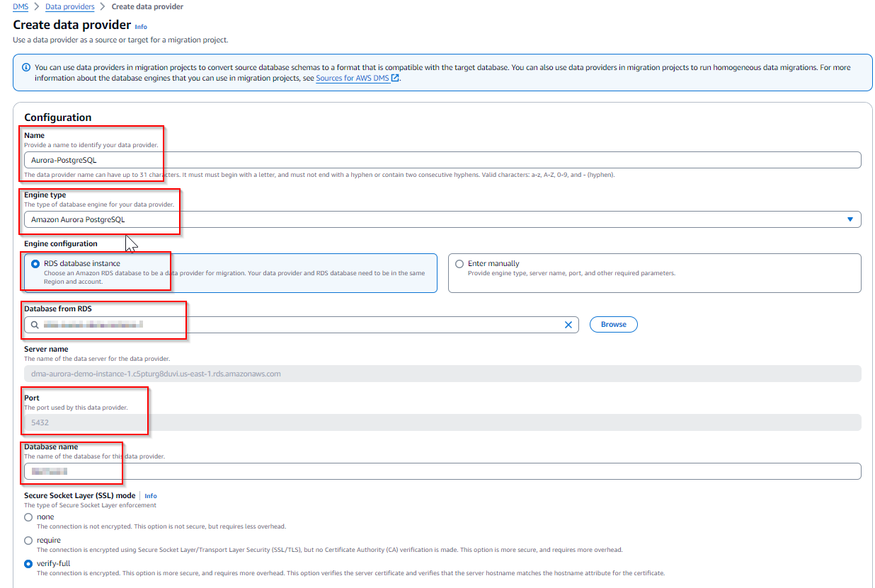Open Sources for AWS DMS link

point(353,78)
